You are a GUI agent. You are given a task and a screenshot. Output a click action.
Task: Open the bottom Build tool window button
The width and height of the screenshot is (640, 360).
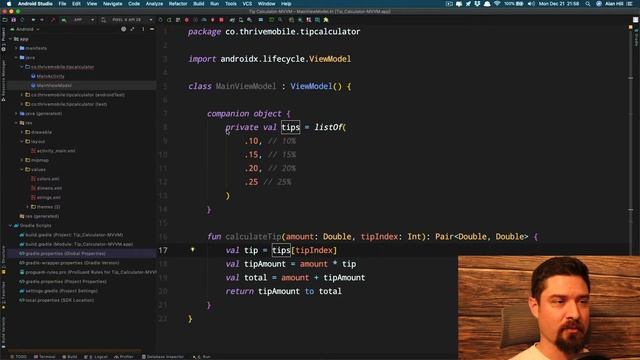coord(70,357)
